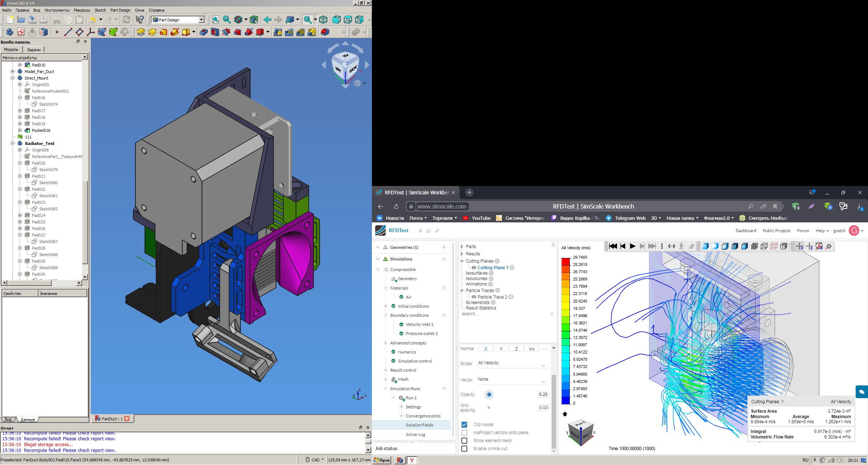Expand the Pad017 tree node
This screenshot has height=465, width=868.
[x=20, y=111]
